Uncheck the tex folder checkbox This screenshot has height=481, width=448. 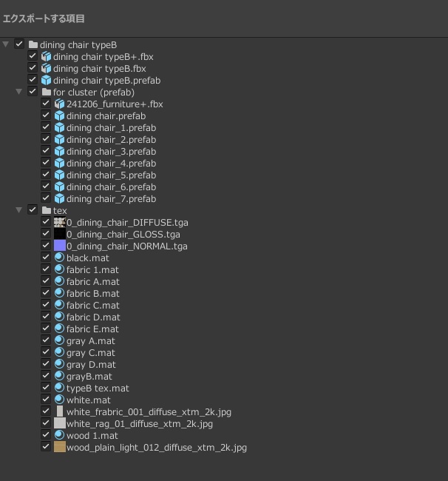tap(33, 210)
